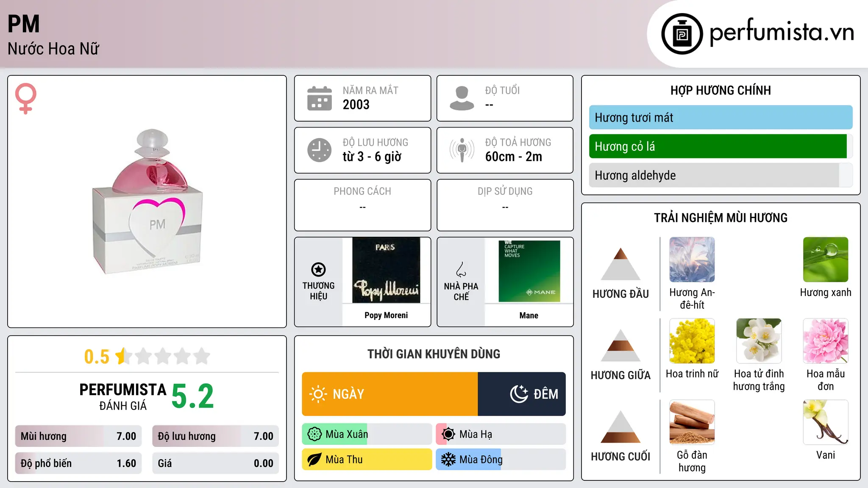Click the dark Đêm nighttime segment

point(522,394)
